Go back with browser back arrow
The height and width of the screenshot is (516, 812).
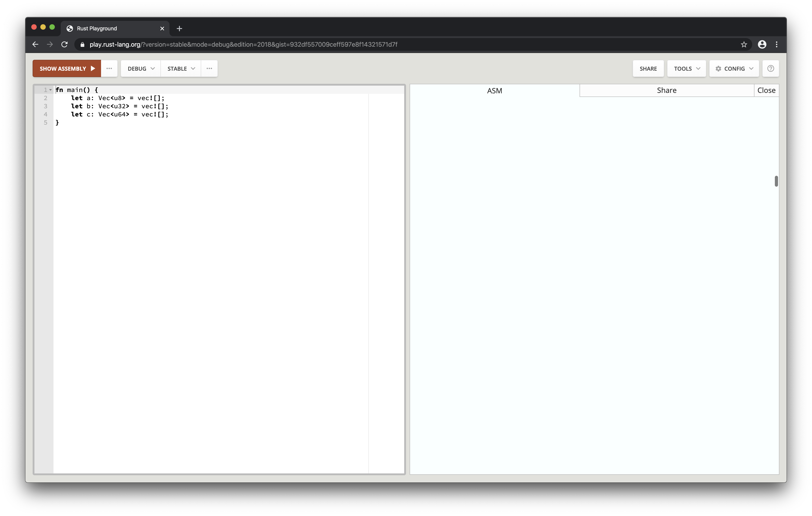(x=35, y=44)
